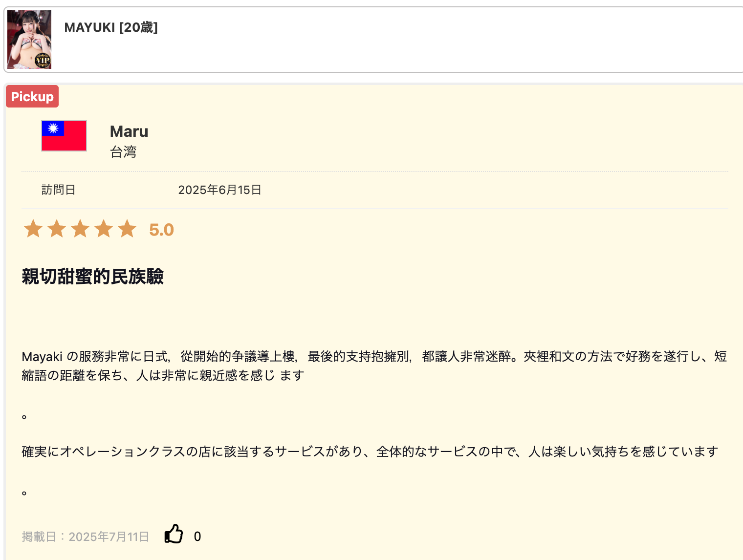The height and width of the screenshot is (560, 743).
Task: Like the review with thumbs-up icon
Action: coord(174,534)
